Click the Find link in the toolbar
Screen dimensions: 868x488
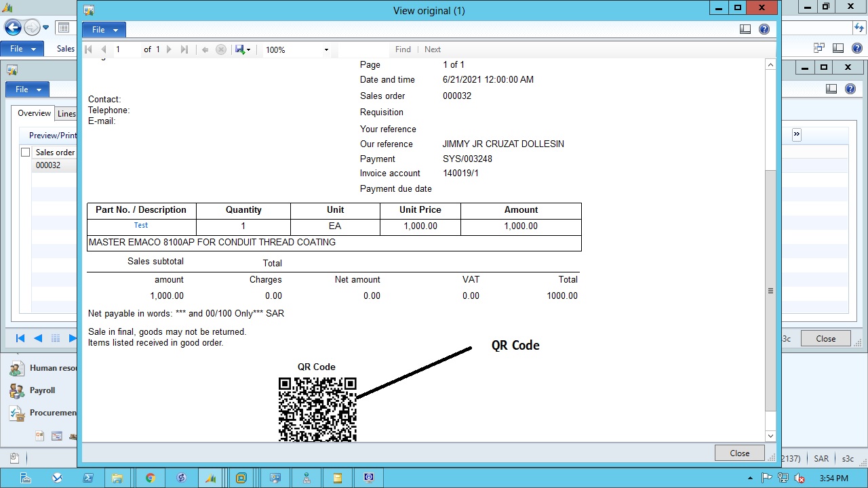403,49
